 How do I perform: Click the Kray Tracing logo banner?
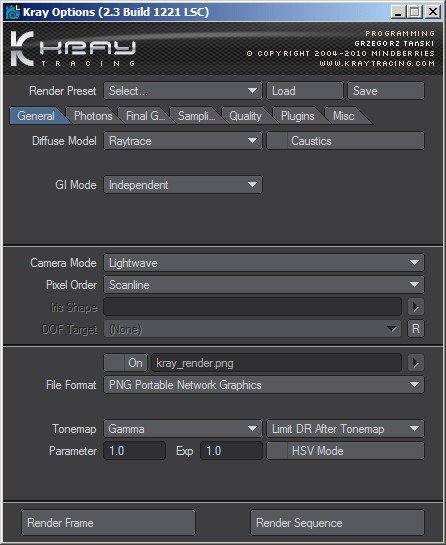pos(73,49)
